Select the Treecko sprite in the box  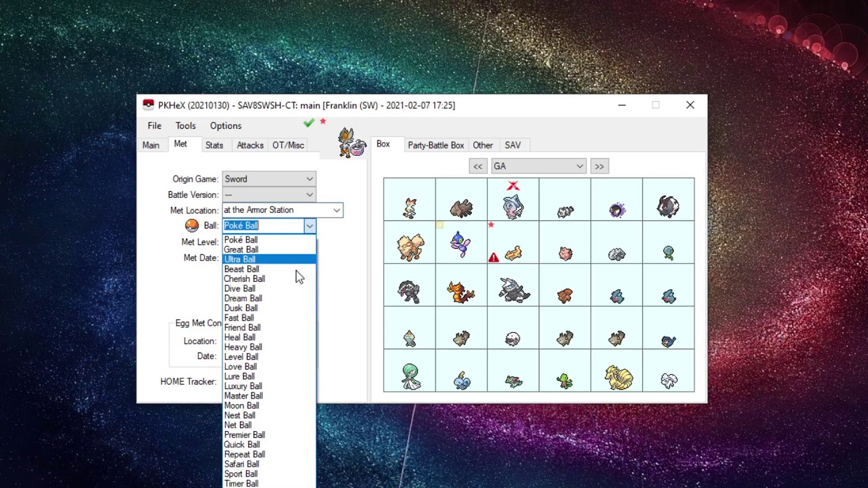(565, 381)
